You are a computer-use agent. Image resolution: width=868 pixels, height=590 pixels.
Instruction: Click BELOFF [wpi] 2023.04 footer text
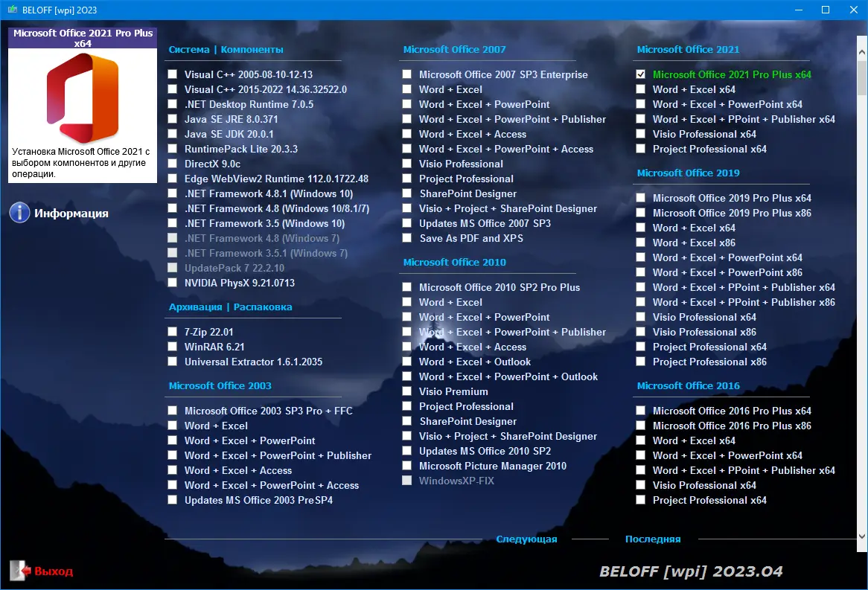pos(692,571)
